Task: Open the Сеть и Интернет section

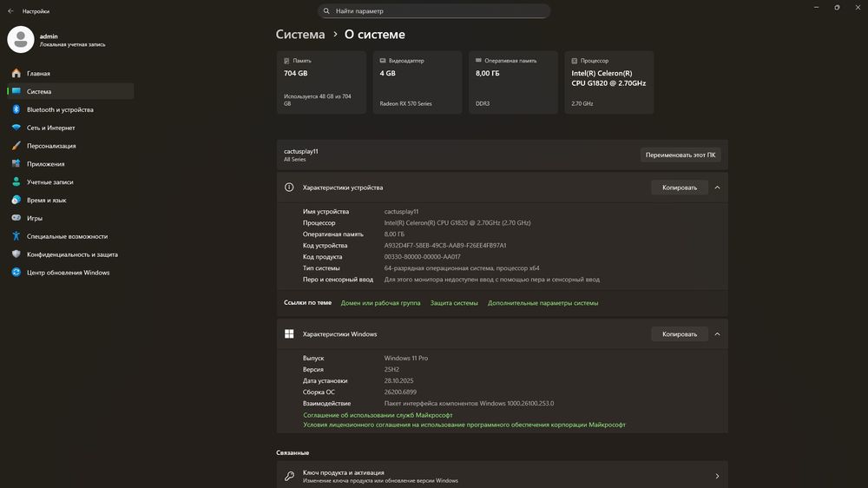Action: click(50, 128)
